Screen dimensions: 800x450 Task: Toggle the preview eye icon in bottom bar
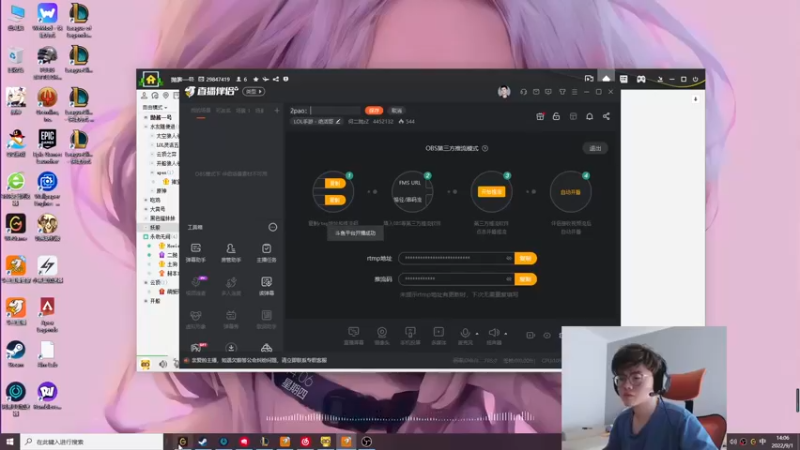coord(547,335)
